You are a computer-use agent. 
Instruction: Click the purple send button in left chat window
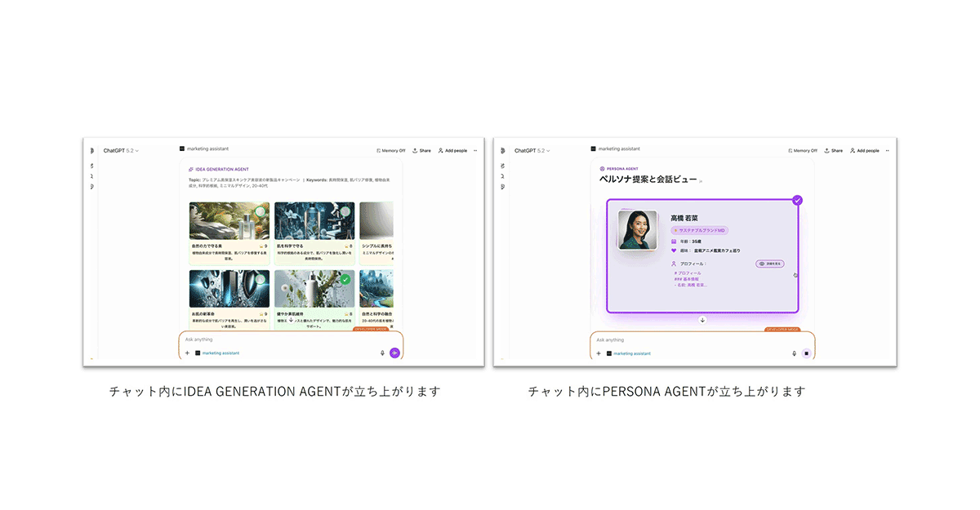tap(394, 353)
